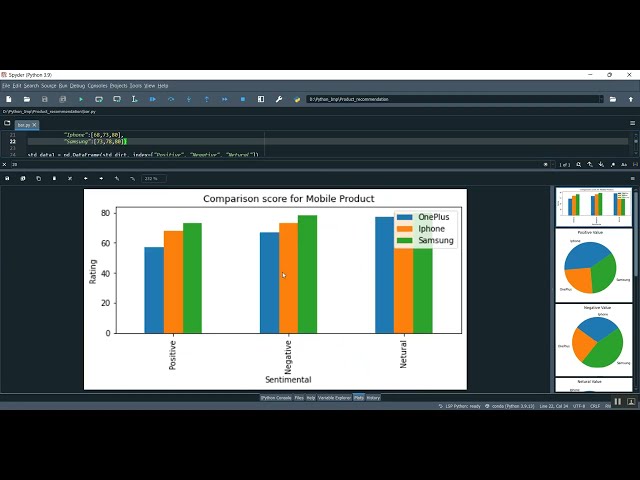
Task: Open Preferences with the wrench icon
Action: point(279,99)
